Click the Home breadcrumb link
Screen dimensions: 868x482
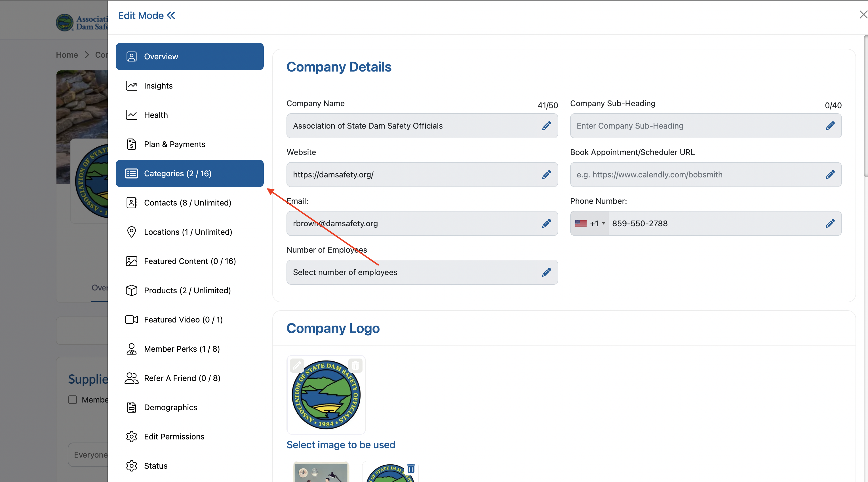click(67, 55)
